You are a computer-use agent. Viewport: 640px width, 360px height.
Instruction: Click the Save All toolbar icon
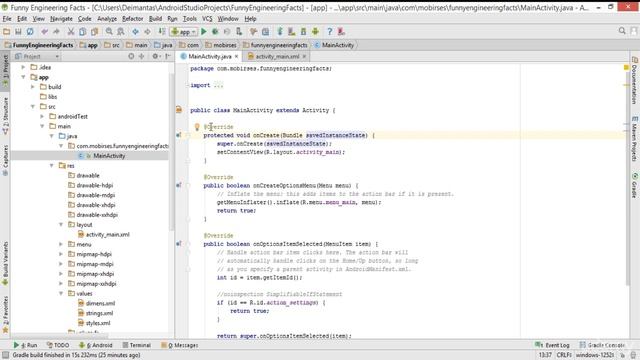18,31
